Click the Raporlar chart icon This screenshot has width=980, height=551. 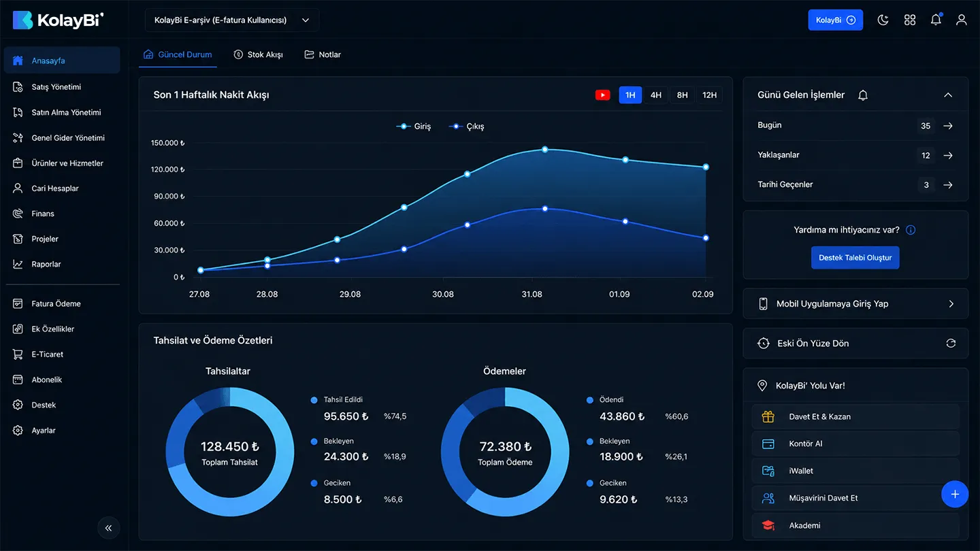click(x=18, y=264)
